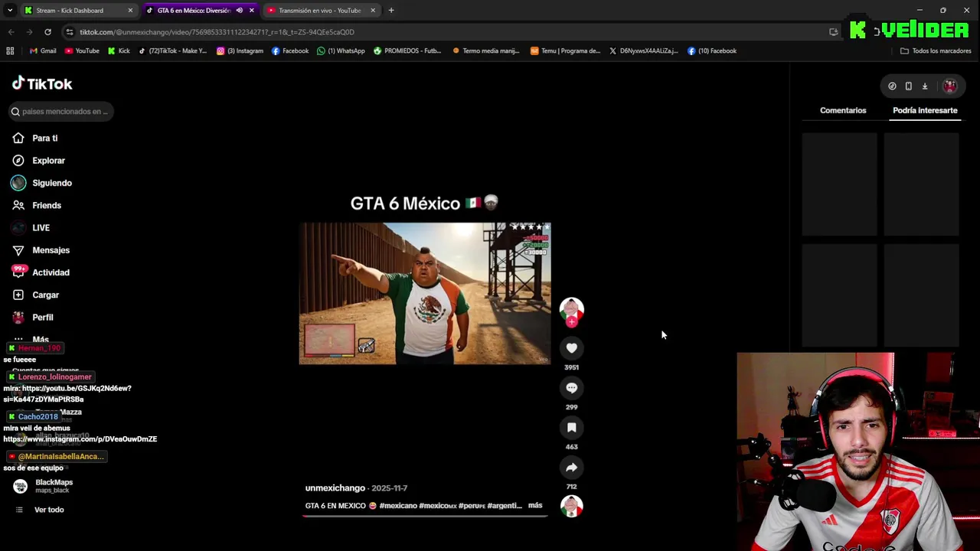This screenshot has height=551, width=980.
Task: Click the spinning sound disc avatar
Action: point(571,506)
